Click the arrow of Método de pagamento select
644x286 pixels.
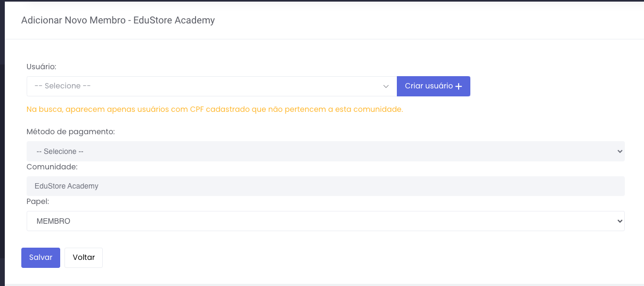click(619, 151)
